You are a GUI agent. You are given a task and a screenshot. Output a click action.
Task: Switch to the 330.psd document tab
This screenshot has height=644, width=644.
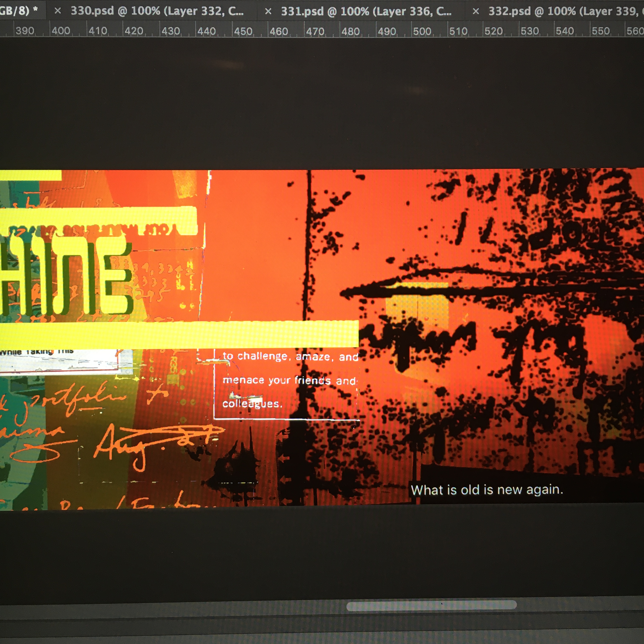(x=157, y=11)
